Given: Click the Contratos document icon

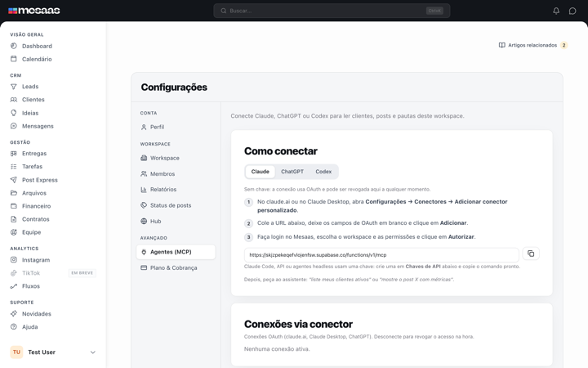Looking at the screenshot, I should tap(14, 219).
